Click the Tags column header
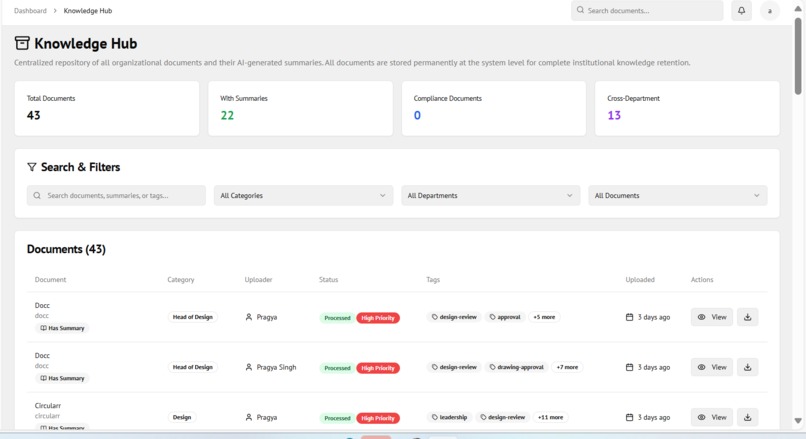This screenshot has width=806, height=439. [433, 280]
